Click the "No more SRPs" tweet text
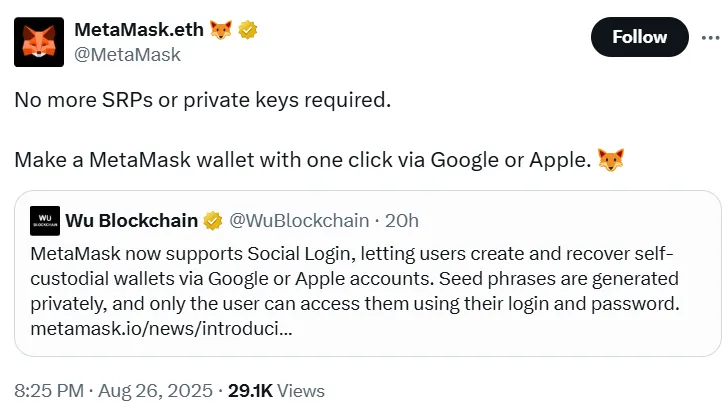 coord(200,101)
